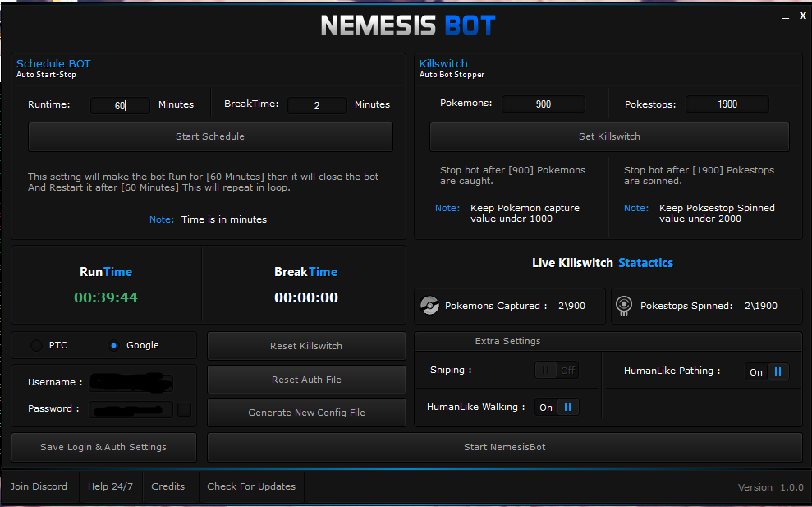Viewport: 812px width, 507px height.
Task: Click the Killswitch heading
Action: (443, 64)
